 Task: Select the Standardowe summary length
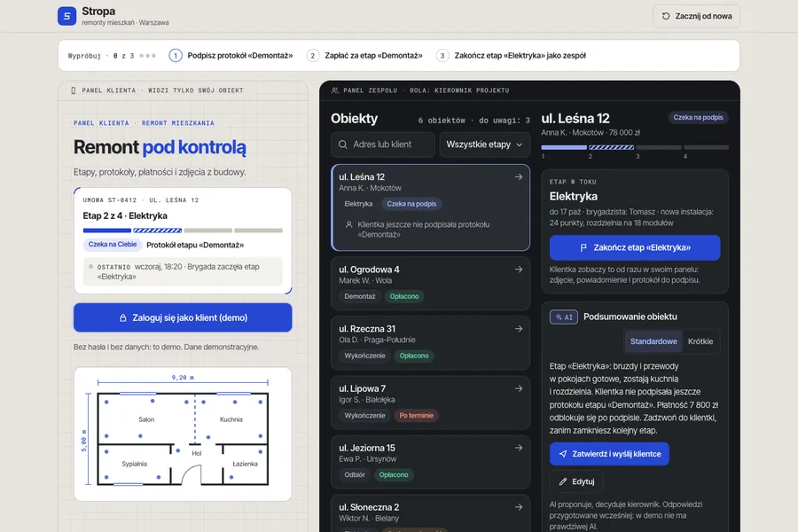(x=653, y=341)
